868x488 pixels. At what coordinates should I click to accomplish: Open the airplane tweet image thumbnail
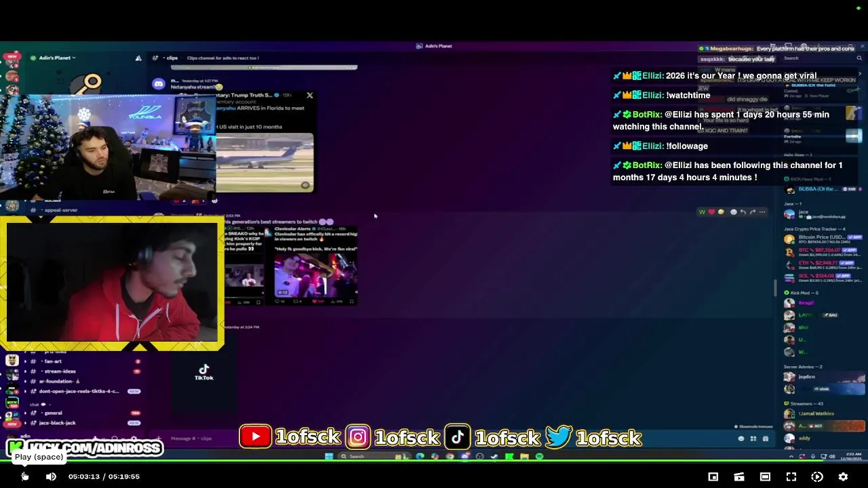[x=265, y=163]
